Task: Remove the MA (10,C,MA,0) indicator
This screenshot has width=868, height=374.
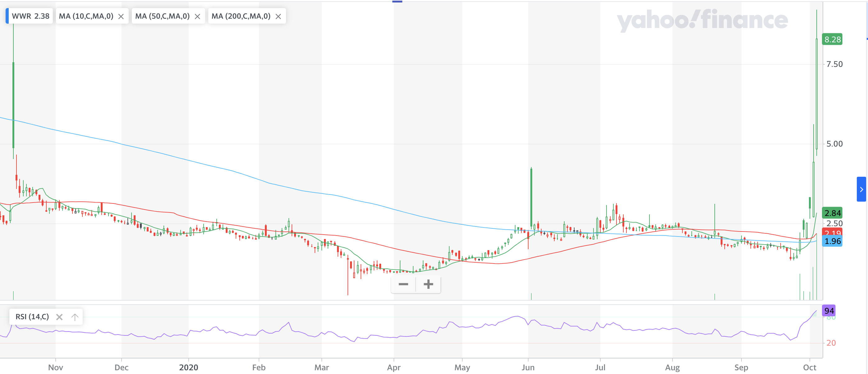Action: pos(121,16)
